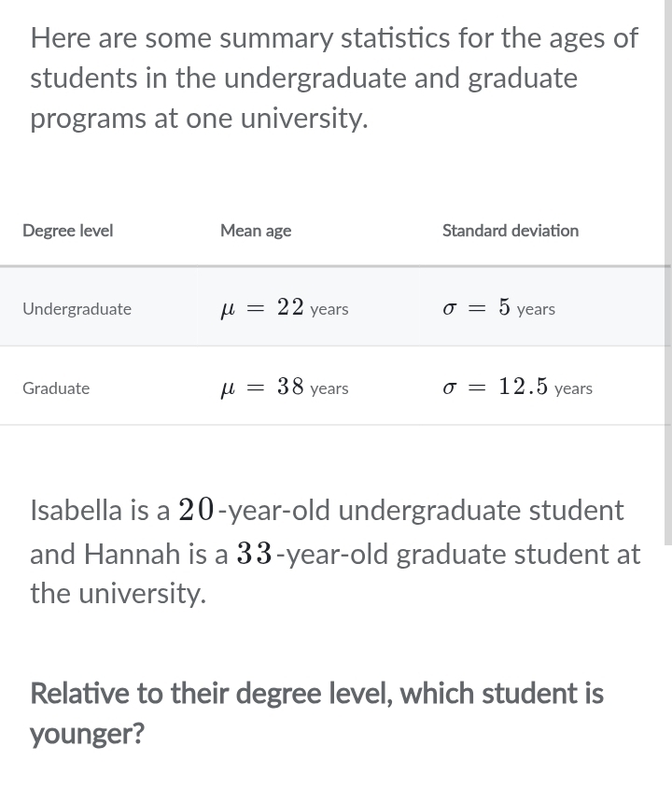Click the bold question about who is younger
672x789 pixels.
(316, 713)
